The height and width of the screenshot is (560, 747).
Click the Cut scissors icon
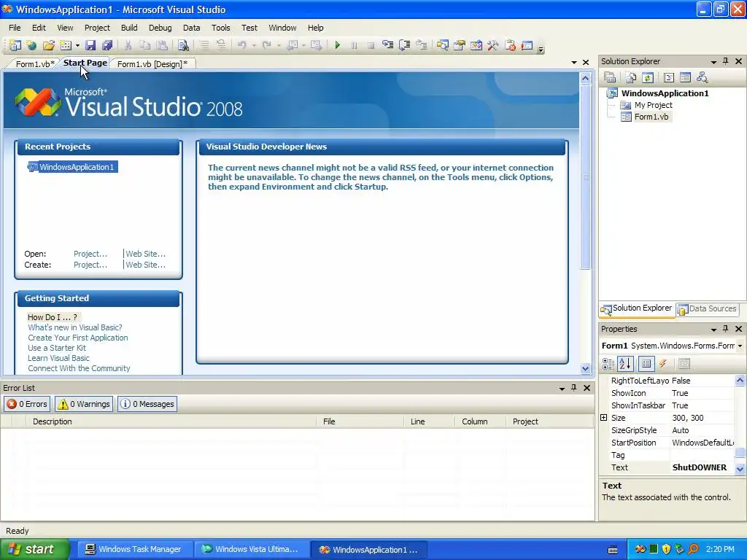click(x=128, y=45)
